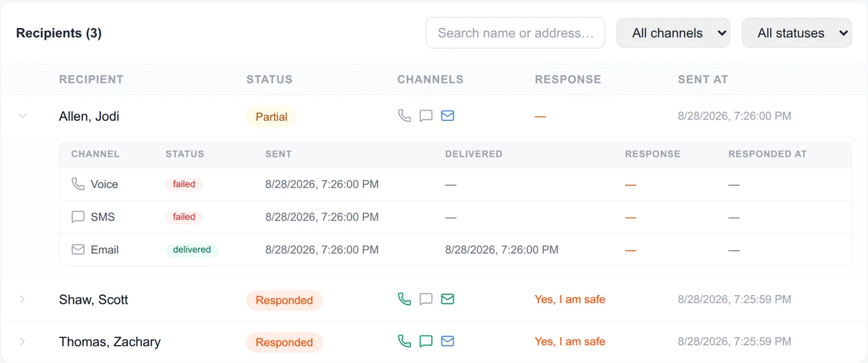Click the Responded badge for Thomas, Zachary
This screenshot has height=363, width=868.
pos(284,342)
